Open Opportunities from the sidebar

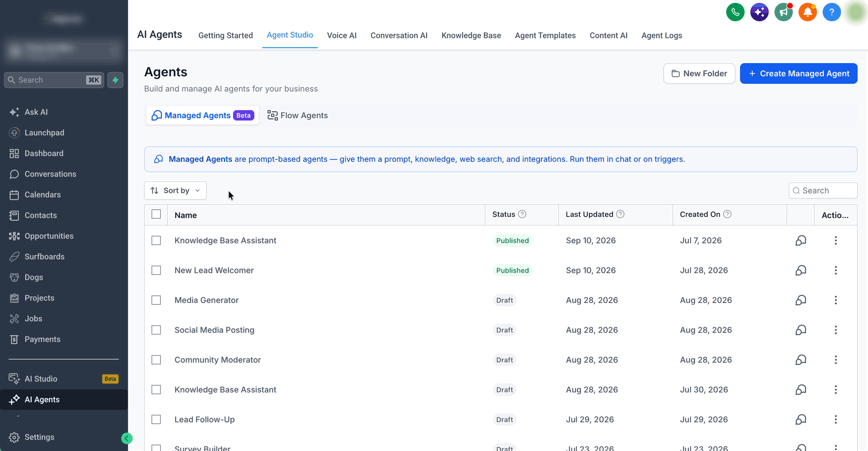[64, 236]
